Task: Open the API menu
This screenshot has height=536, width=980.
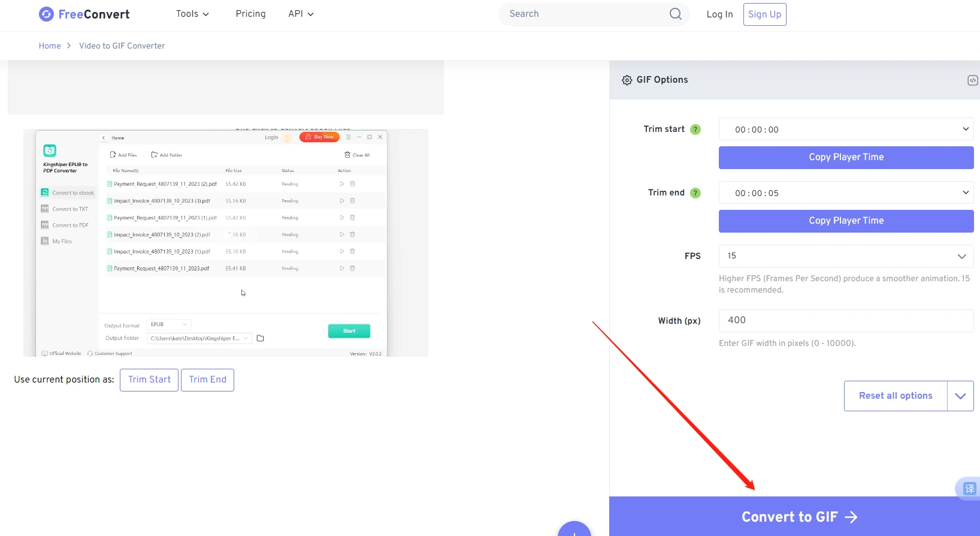Action: tap(301, 14)
